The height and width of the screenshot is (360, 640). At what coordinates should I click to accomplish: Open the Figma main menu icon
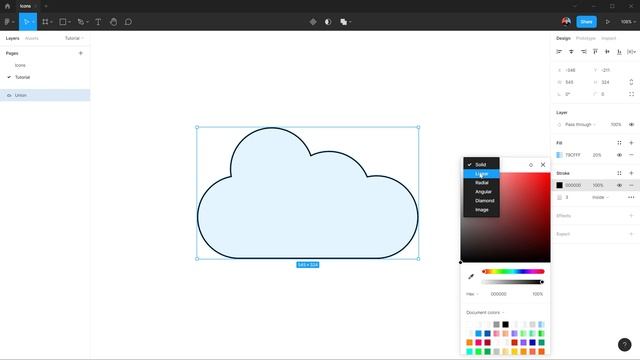point(7,22)
